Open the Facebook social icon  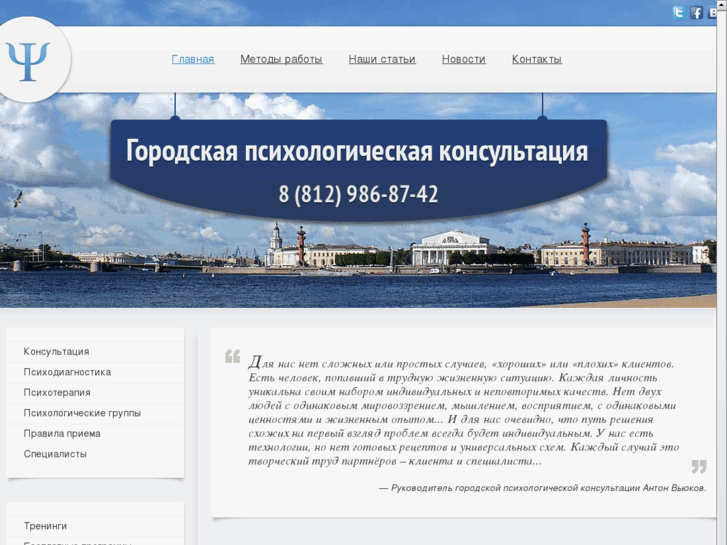696,13
